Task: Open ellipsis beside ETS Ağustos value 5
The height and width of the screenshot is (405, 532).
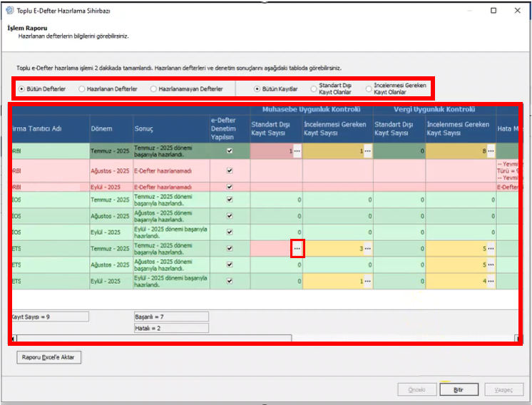Action: coord(491,265)
